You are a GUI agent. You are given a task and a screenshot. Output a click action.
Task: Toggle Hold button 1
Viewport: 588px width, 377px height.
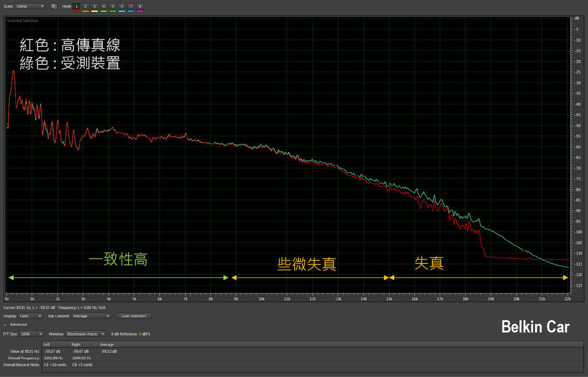[76, 6]
